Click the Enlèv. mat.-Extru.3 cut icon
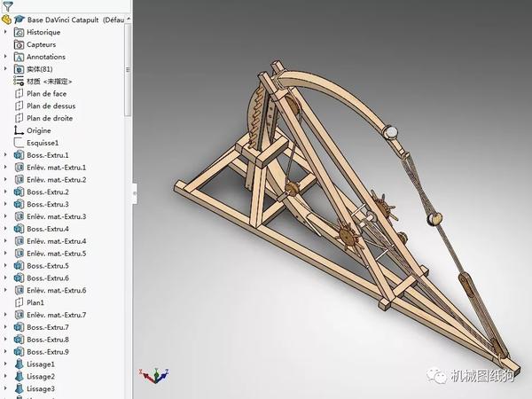Image resolution: width=532 pixels, height=399 pixels. pyautogui.click(x=19, y=216)
